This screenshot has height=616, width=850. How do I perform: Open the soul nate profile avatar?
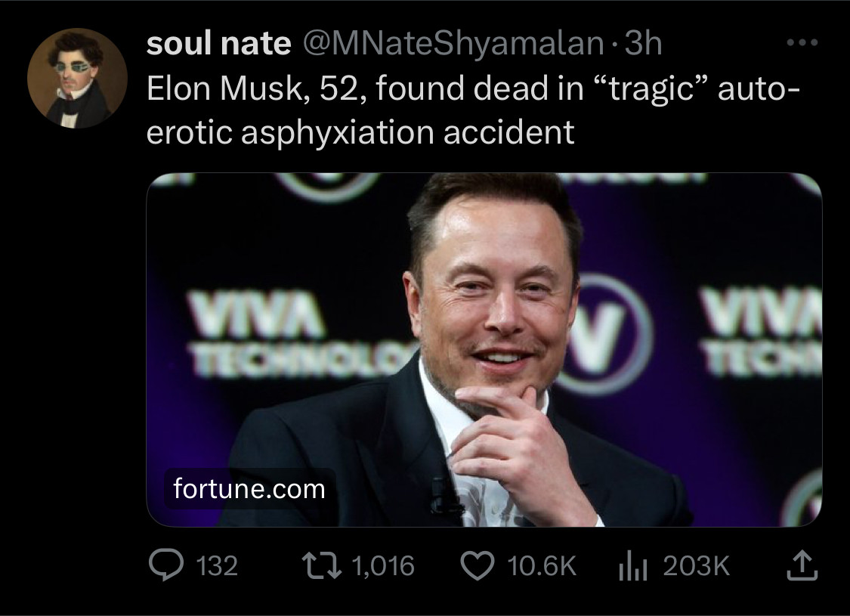(x=77, y=79)
